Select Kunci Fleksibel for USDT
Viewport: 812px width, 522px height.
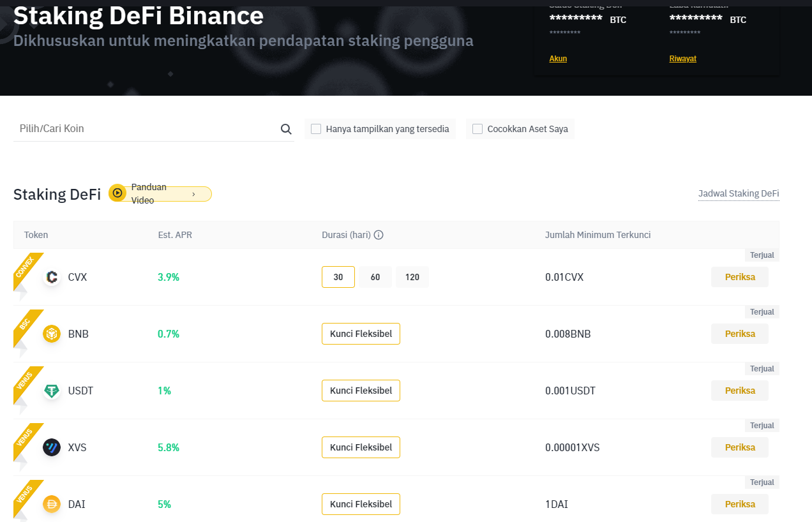coord(361,391)
